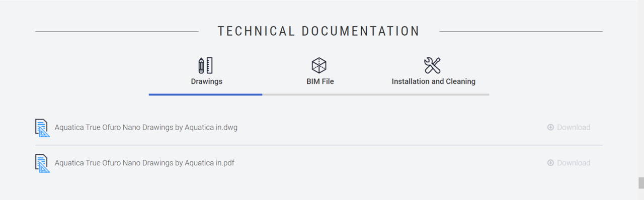Click the 3D cube BIM File icon
644x200 pixels.
click(319, 65)
